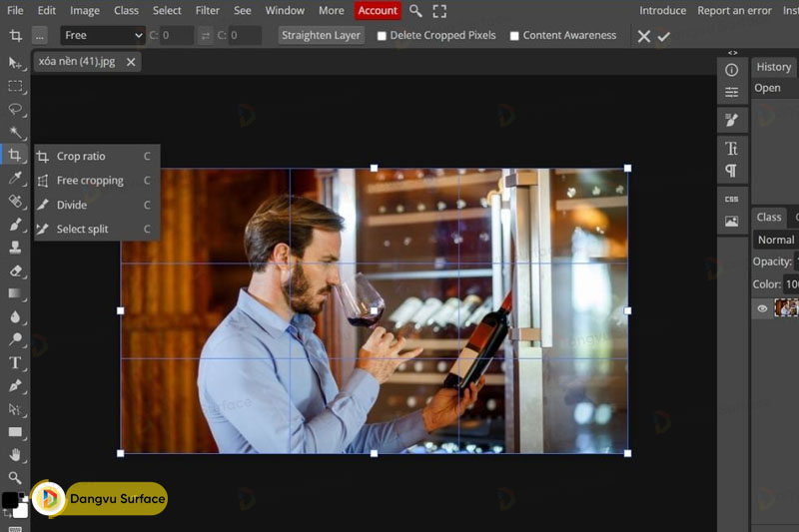Image resolution: width=799 pixels, height=532 pixels.
Task: Click Report an error link
Action: pos(734,10)
